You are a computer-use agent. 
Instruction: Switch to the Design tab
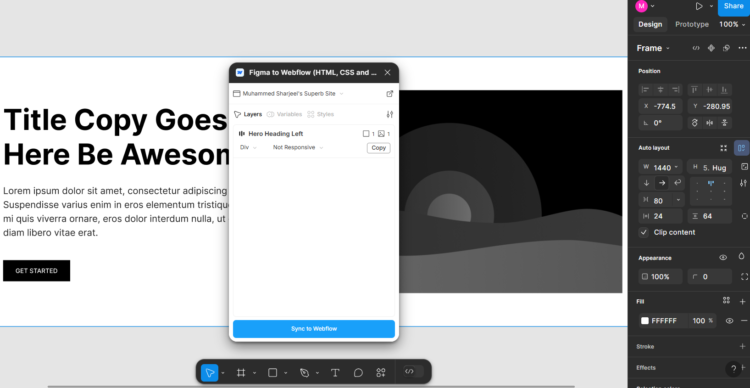[x=650, y=24]
